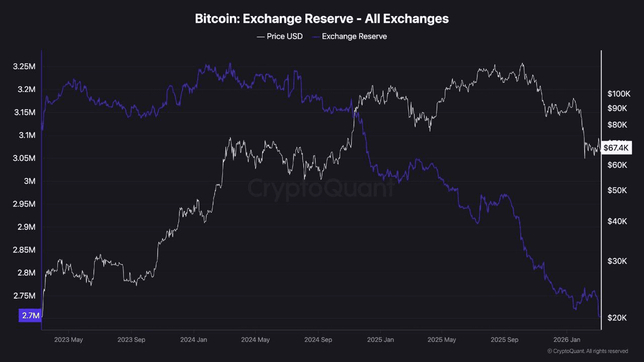Select the $67.4K current price label

point(616,147)
